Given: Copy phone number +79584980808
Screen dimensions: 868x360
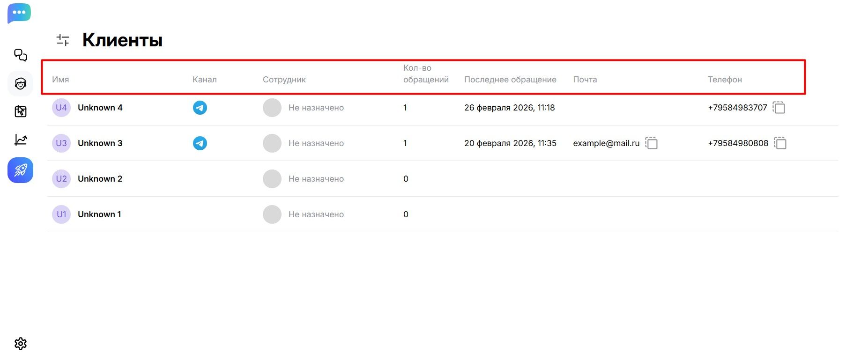Looking at the screenshot, I should click(780, 143).
